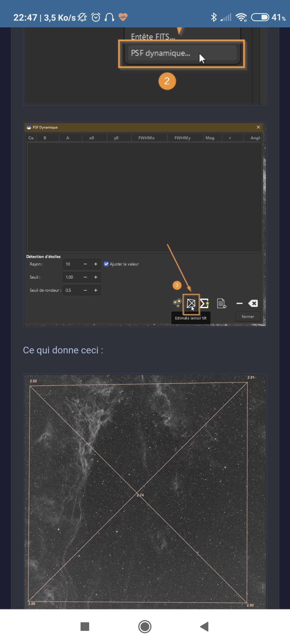Click the Ca. column header
Viewport: 290px width, 644px height.
tap(31, 138)
